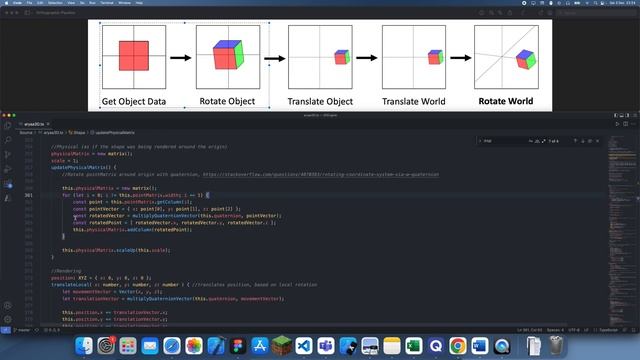
Task: Change Spaces: 4 indentation in status bar
Action: (x=555, y=330)
